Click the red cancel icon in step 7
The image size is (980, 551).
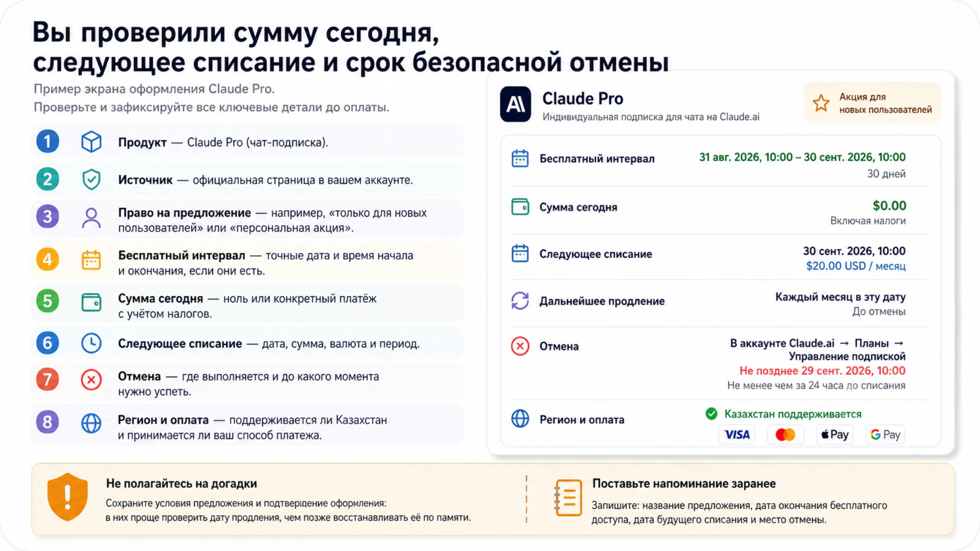click(91, 380)
